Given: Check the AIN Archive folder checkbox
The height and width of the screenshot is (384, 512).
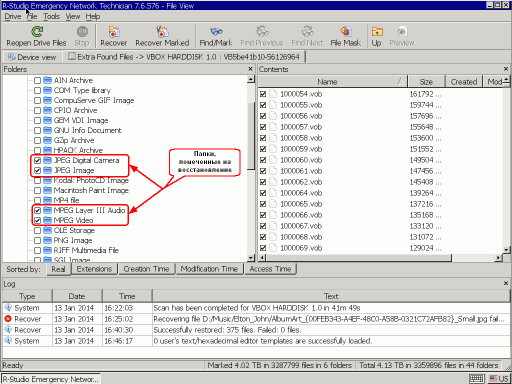Looking at the screenshot, I should (x=37, y=80).
